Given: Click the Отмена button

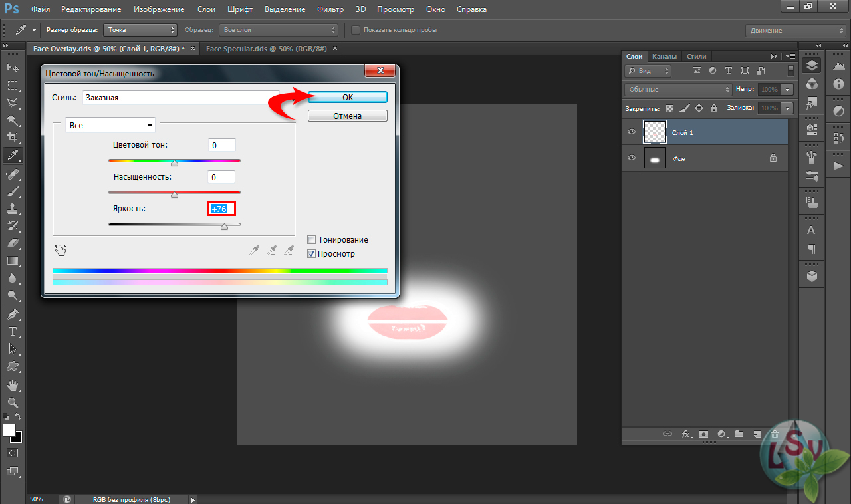Looking at the screenshot, I should (348, 116).
